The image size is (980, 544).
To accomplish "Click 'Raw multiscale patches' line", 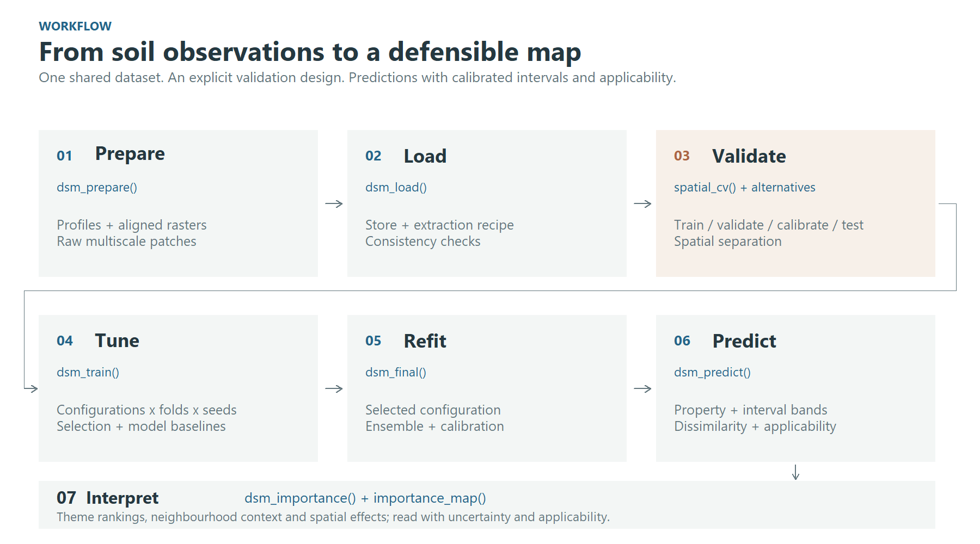I will [126, 241].
